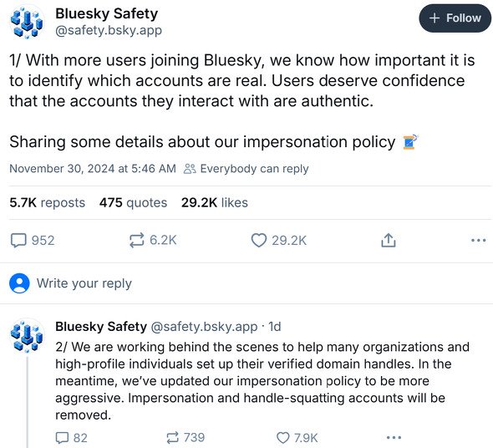
Task: Follow Bluesky Safety account
Action: coord(455,18)
